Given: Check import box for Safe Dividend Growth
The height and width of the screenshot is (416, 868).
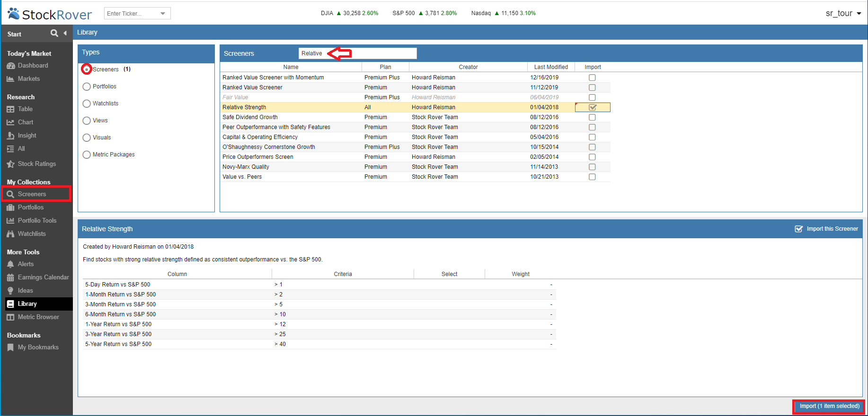Looking at the screenshot, I should point(592,117).
